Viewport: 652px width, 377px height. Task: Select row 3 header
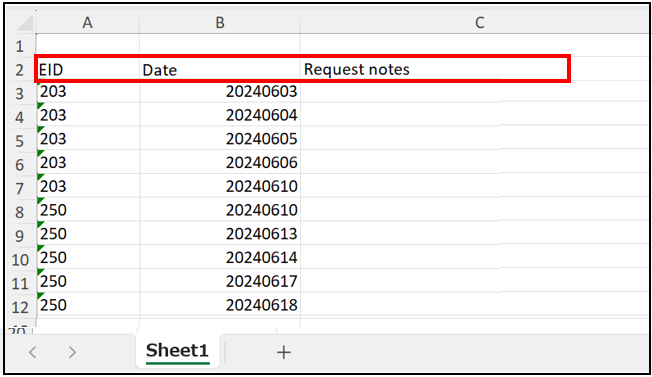point(20,93)
